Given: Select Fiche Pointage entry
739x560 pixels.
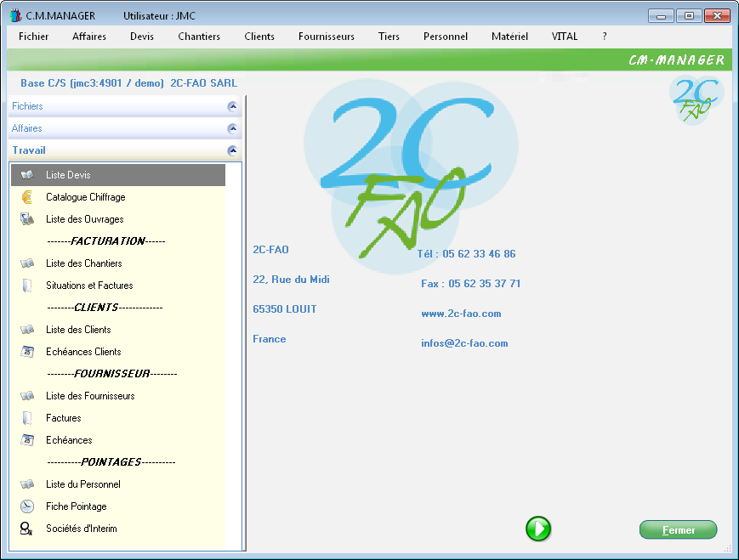Looking at the screenshot, I should [118, 506].
